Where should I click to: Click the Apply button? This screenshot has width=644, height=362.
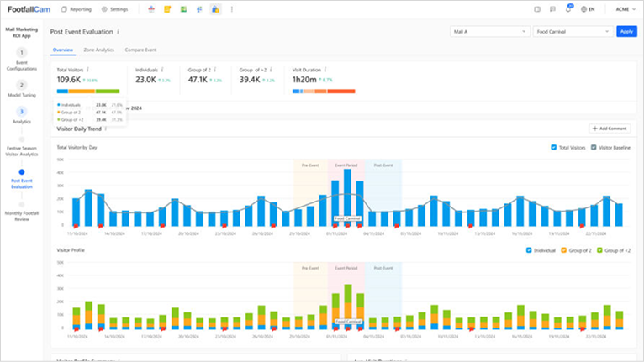click(626, 32)
